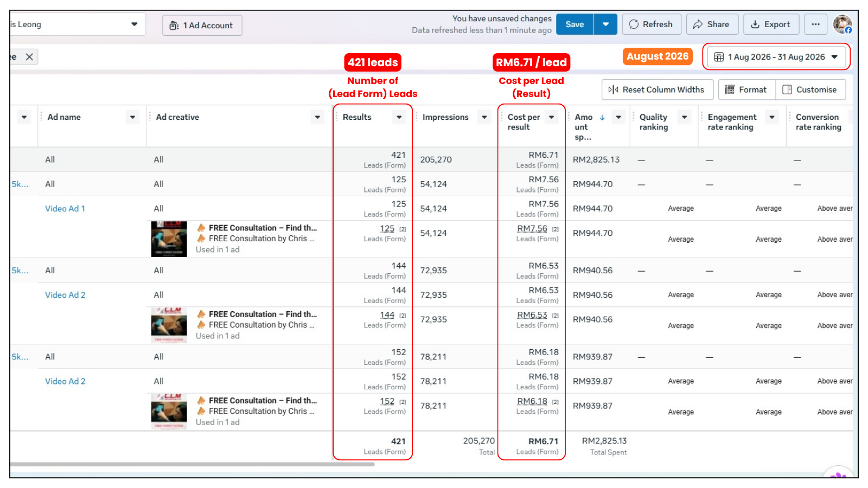This screenshot has width=868, height=488.
Task: Open the Format options
Action: tap(747, 89)
